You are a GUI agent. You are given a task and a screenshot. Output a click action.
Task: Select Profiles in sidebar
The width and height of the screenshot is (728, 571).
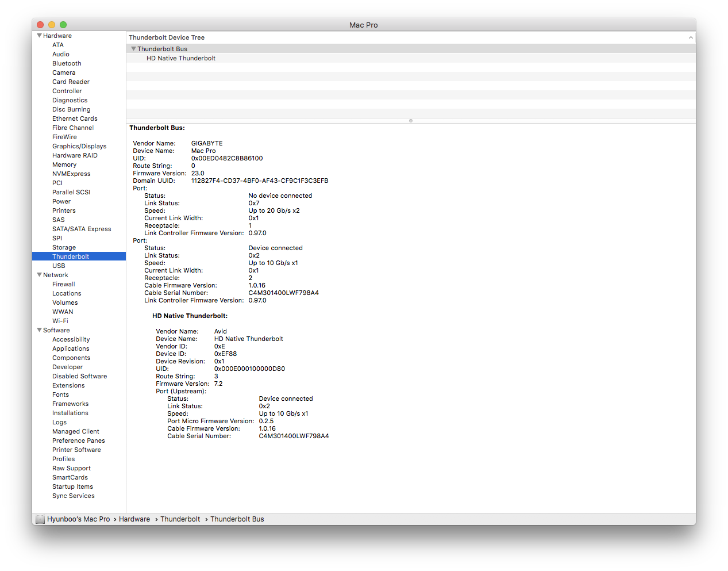[63, 459]
